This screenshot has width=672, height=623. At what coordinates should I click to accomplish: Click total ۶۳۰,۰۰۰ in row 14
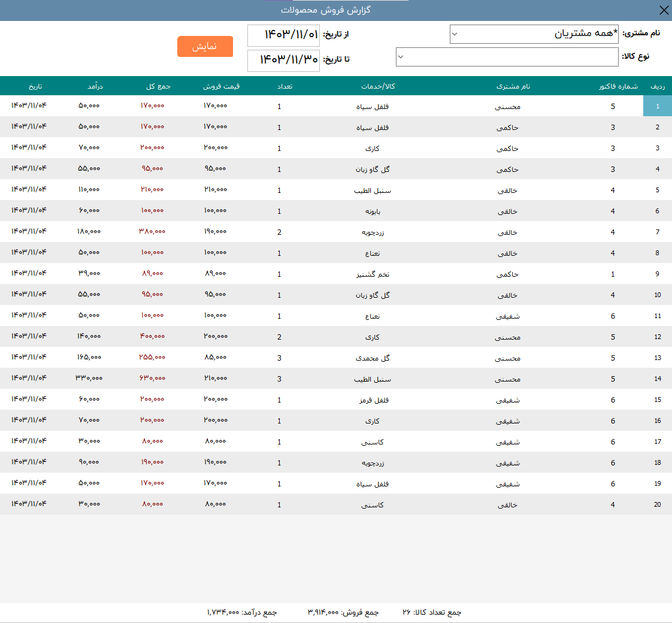pyautogui.click(x=152, y=378)
